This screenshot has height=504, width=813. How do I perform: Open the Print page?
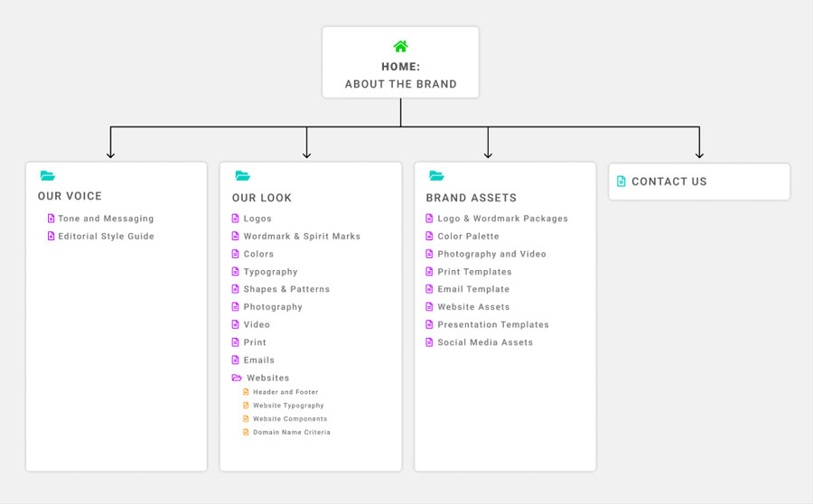click(x=255, y=342)
